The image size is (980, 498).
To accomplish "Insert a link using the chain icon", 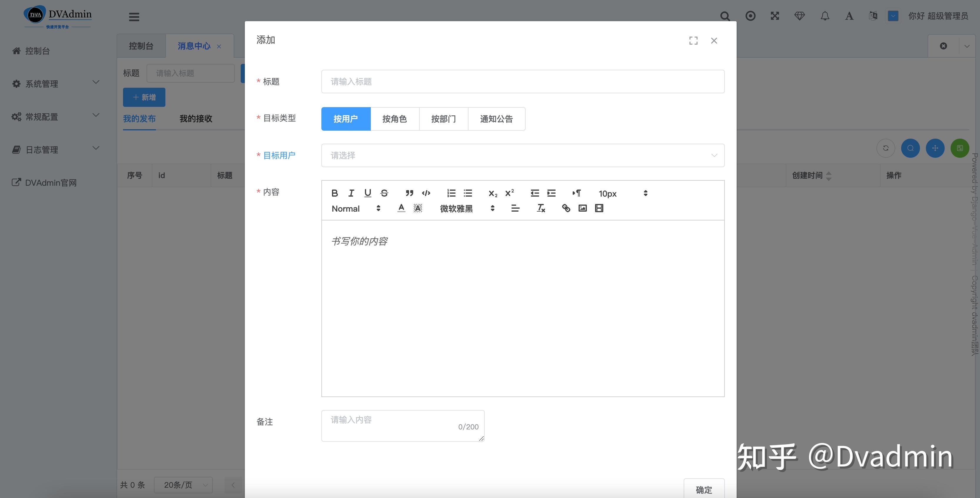I will pos(566,208).
